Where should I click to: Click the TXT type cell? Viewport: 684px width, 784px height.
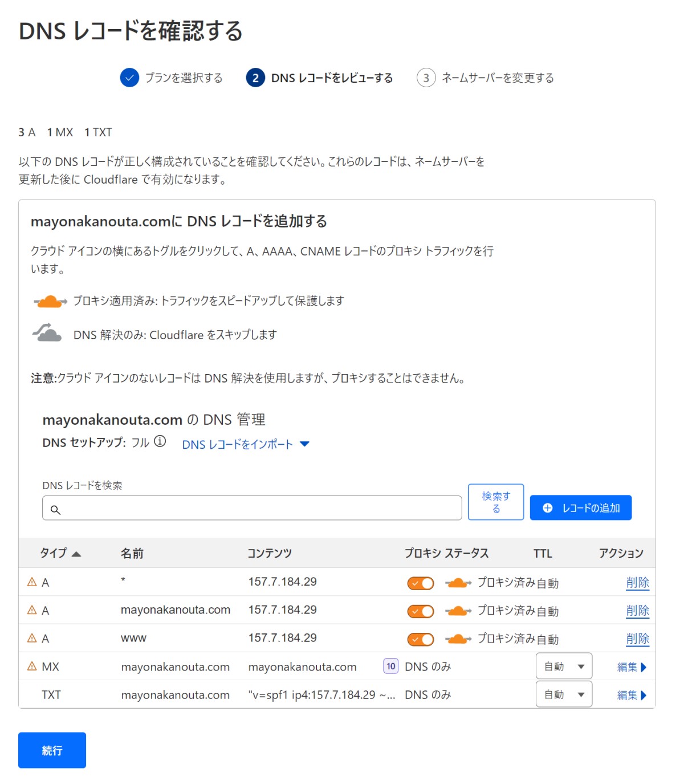click(51, 694)
